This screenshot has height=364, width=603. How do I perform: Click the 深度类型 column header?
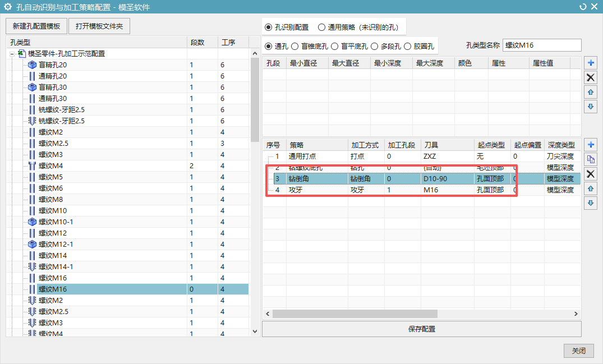coord(562,145)
